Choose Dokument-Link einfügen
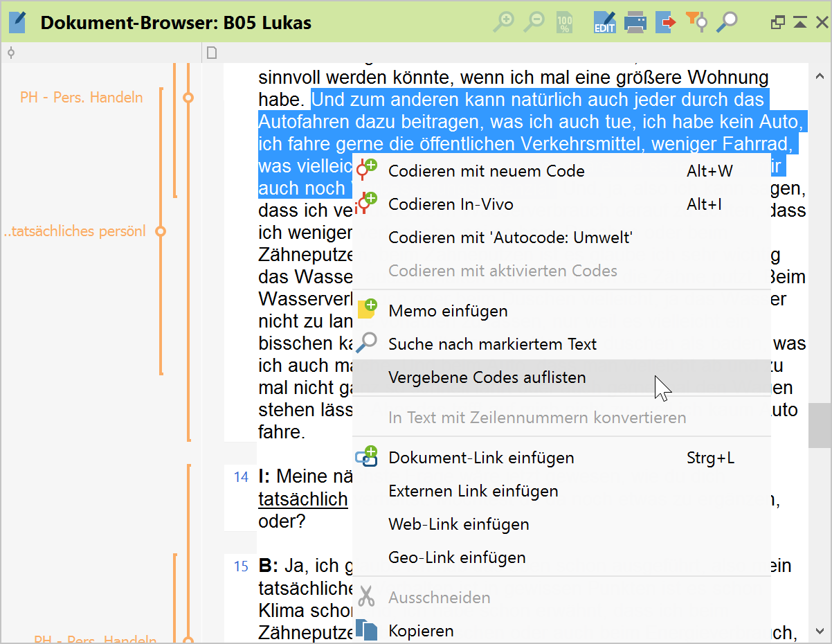 [x=561, y=458]
